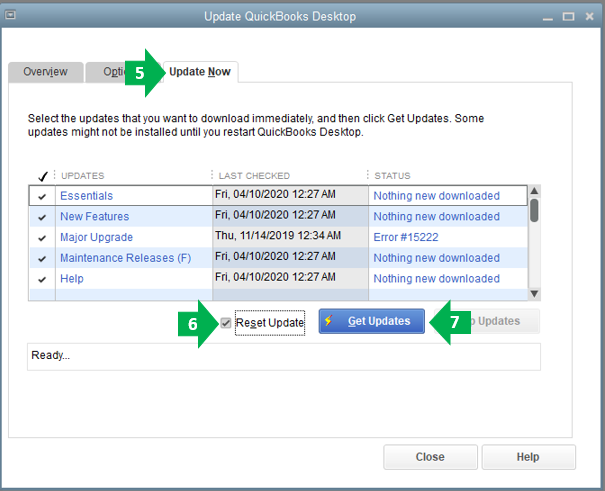Select the Essentials link in updates list
605x491 pixels.
click(x=86, y=196)
